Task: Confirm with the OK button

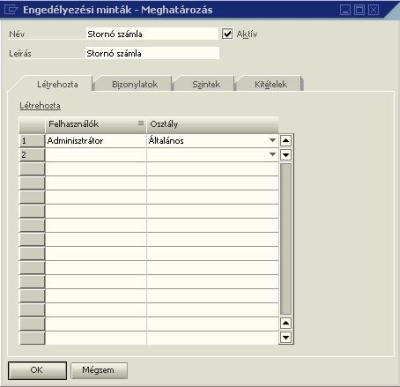Action: (37, 370)
